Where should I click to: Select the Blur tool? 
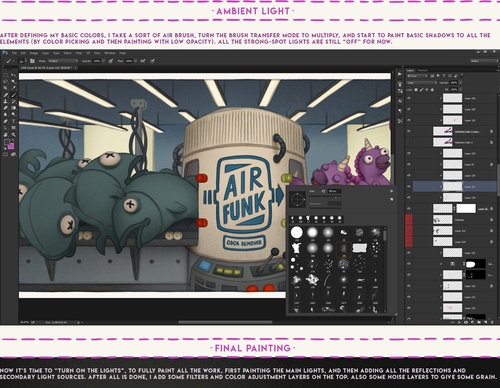coord(6,115)
